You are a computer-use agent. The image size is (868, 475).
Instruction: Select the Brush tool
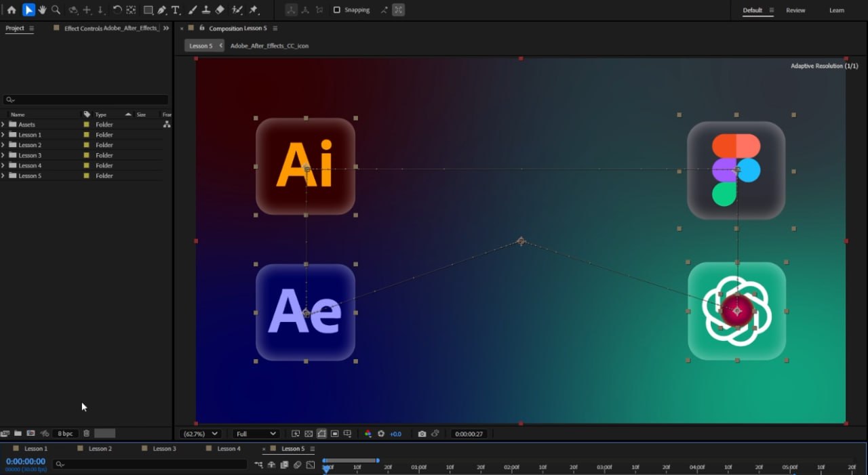(x=193, y=10)
